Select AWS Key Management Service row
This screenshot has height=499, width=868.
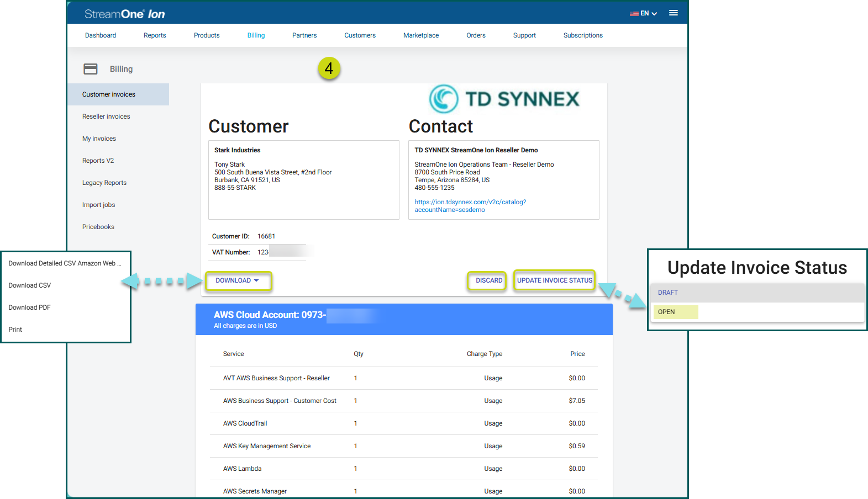coord(404,446)
